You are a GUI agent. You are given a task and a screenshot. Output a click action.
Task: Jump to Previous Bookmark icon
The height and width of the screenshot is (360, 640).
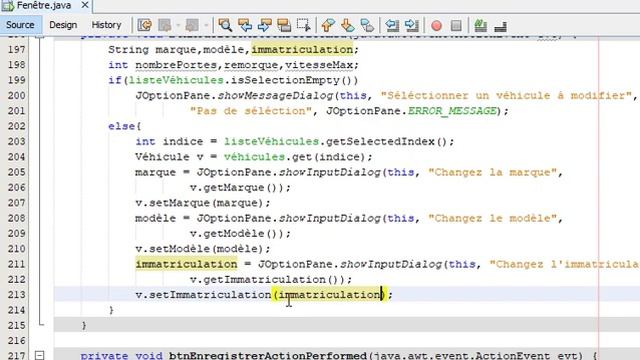[328, 25]
